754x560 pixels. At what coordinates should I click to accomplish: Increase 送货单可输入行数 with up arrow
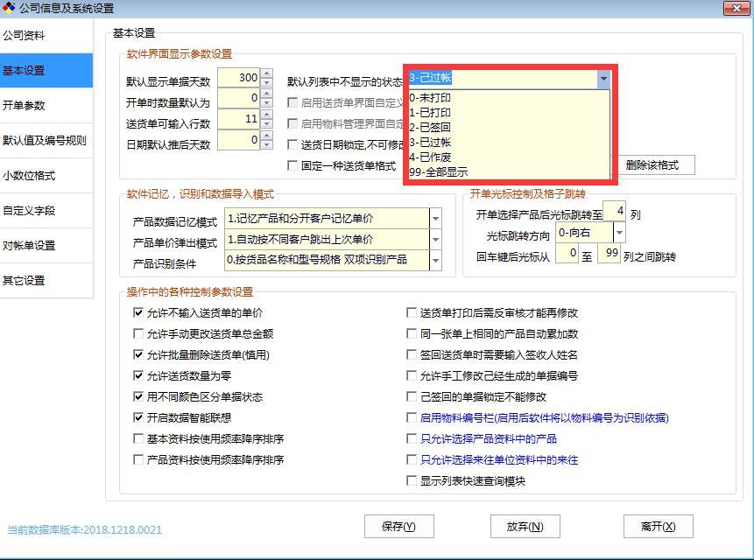(267, 115)
